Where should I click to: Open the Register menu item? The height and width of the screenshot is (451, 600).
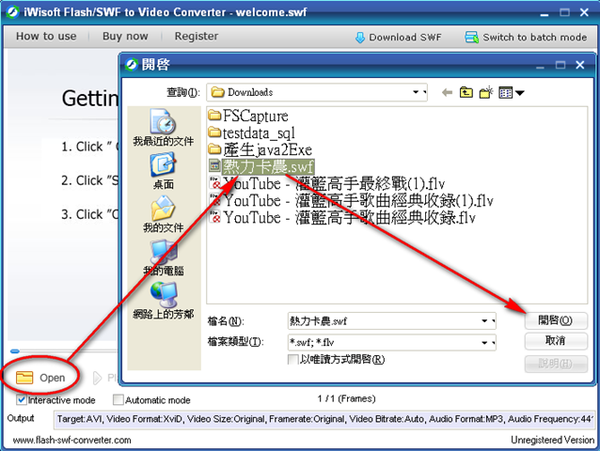(196, 36)
